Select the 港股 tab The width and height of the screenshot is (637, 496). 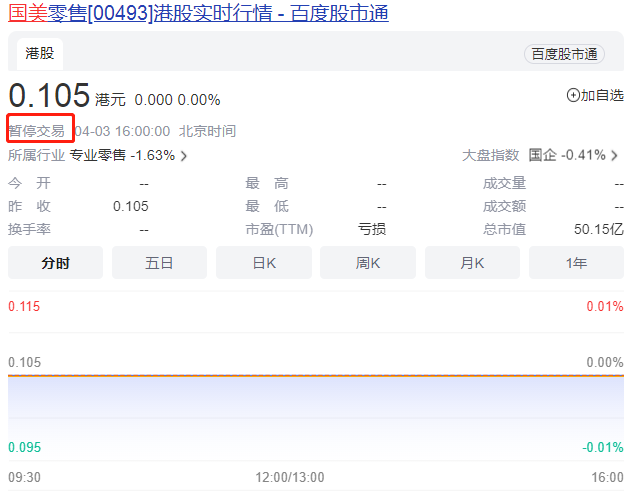[x=40, y=53]
